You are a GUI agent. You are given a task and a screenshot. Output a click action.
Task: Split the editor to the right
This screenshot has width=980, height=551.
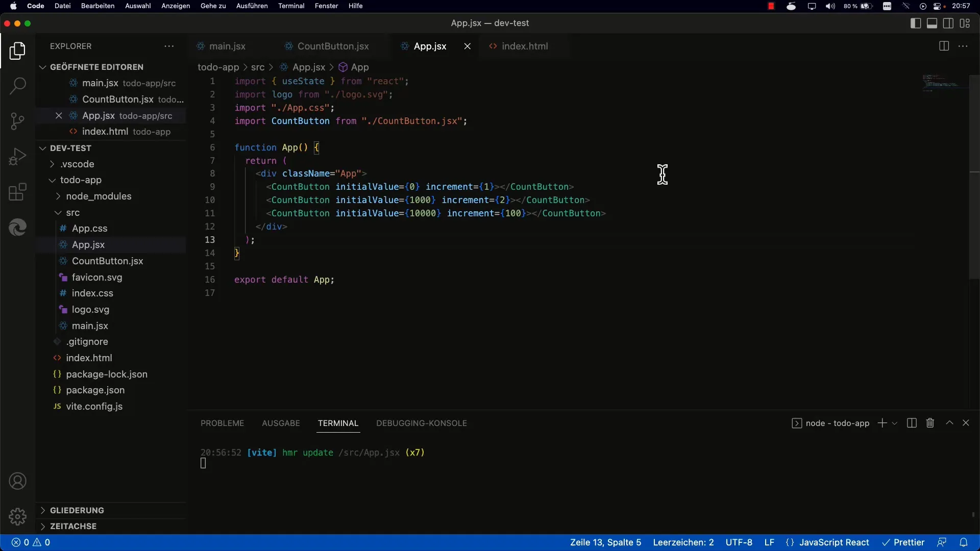[944, 46]
